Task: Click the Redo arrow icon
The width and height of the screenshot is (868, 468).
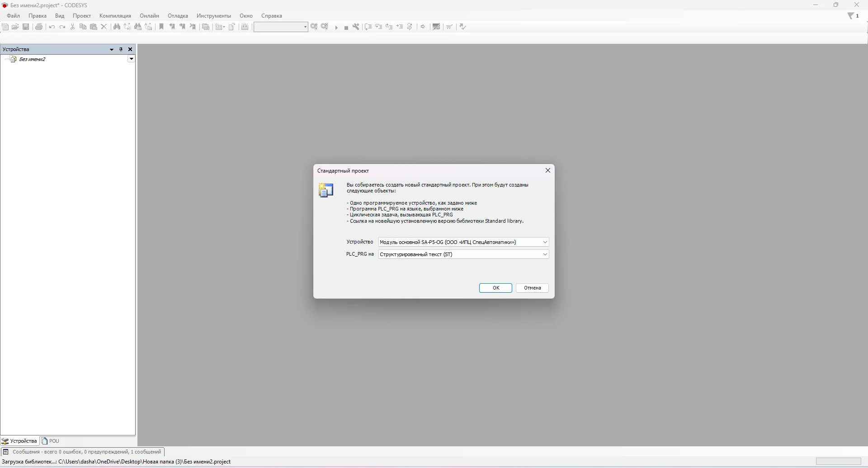Action: pyautogui.click(x=62, y=27)
